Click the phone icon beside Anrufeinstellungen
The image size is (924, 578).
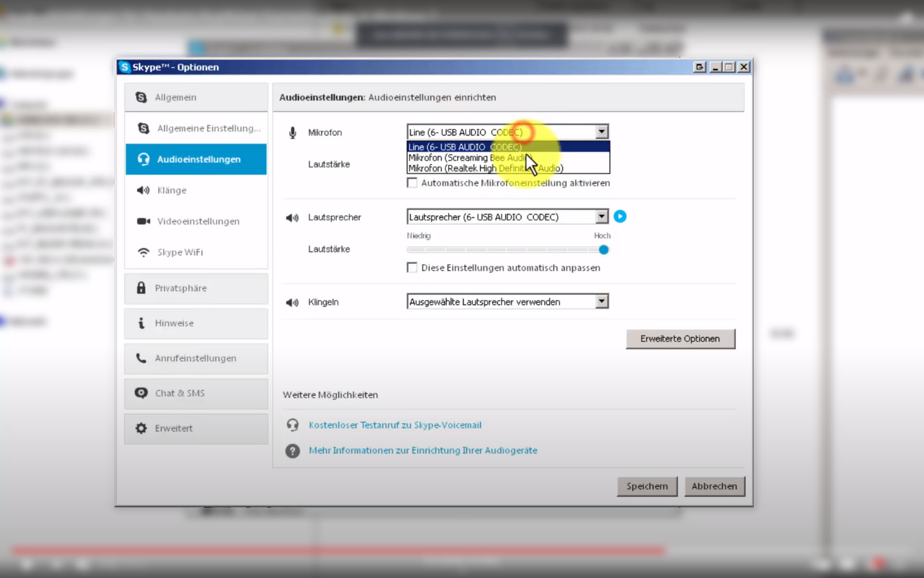pyautogui.click(x=141, y=358)
